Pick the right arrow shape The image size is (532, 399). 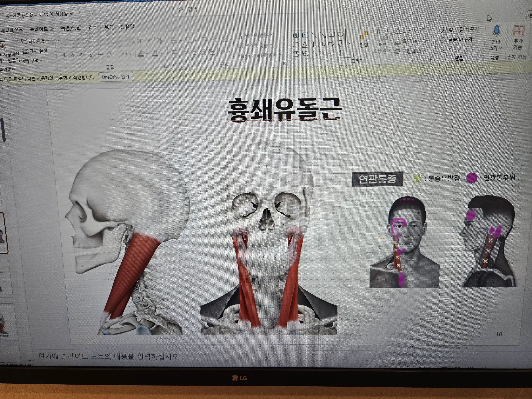(x=331, y=44)
